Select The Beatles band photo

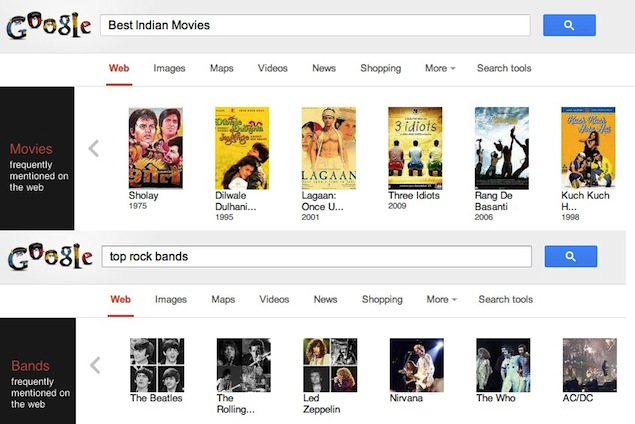point(156,364)
